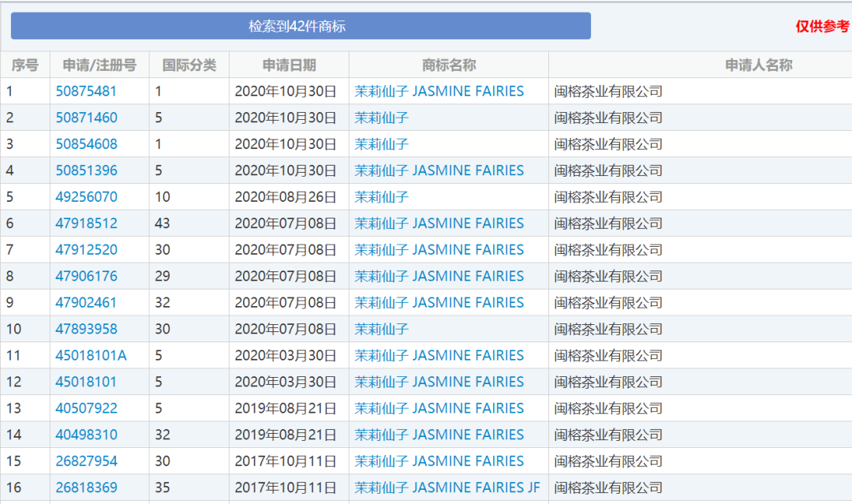
Task: Select applicant 闽榕茶业有限公司 in row 1
Action: click(608, 91)
